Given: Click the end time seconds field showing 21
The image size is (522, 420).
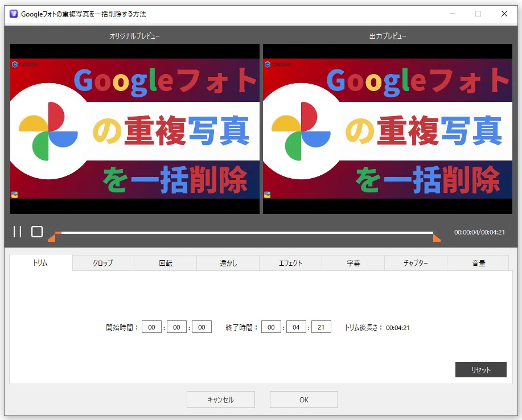Looking at the screenshot, I should (x=321, y=327).
